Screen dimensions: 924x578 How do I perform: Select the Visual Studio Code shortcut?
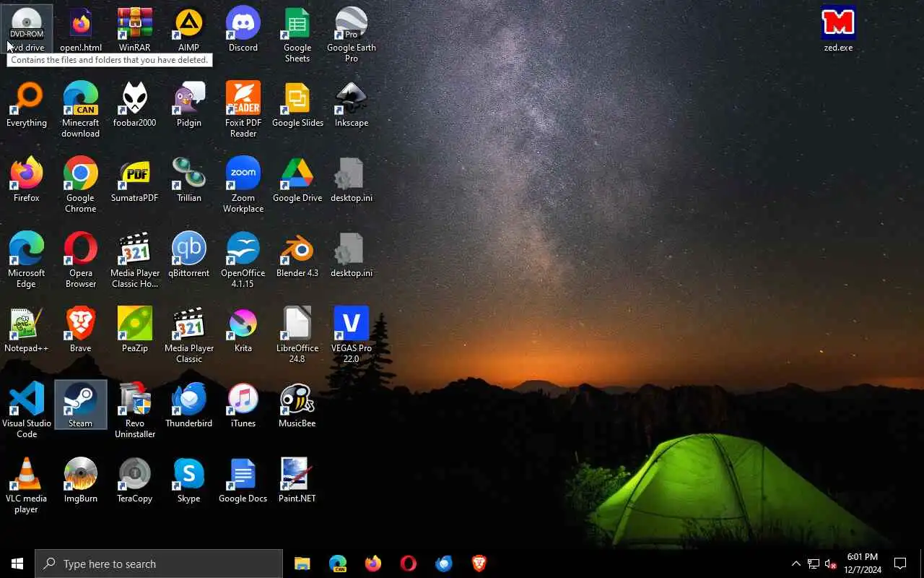pyautogui.click(x=27, y=410)
